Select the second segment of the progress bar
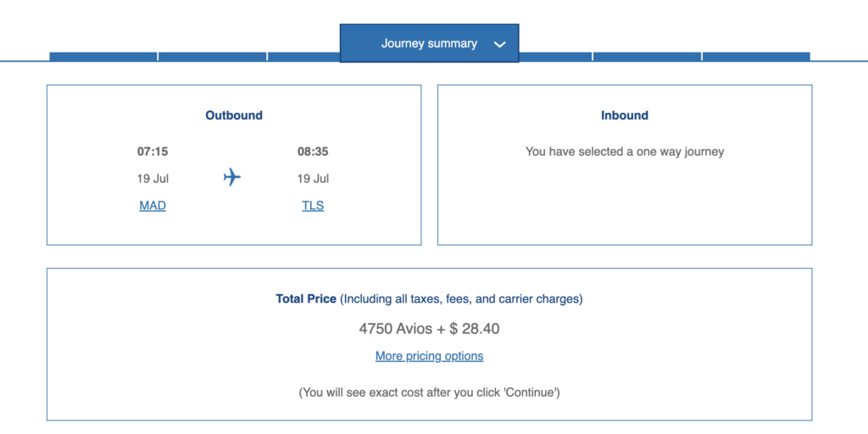Image resolution: width=868 pixels, height=434 pixels. [x=212, y=57]
